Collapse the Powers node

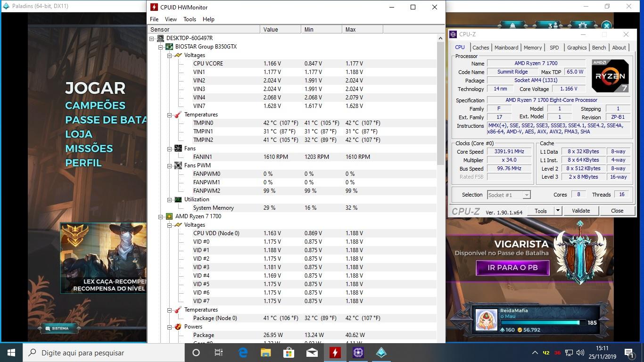[170, 327]
